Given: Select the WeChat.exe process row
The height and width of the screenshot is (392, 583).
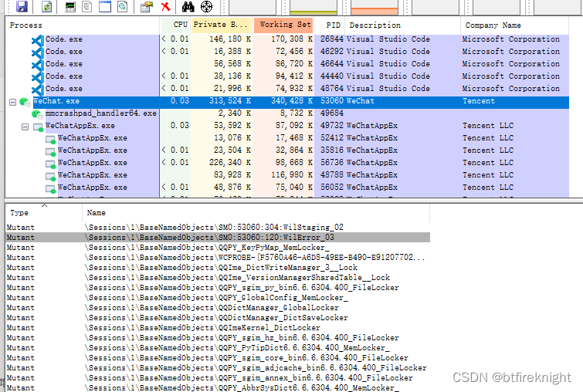Looking at the screenshot, I should (287, 102).
